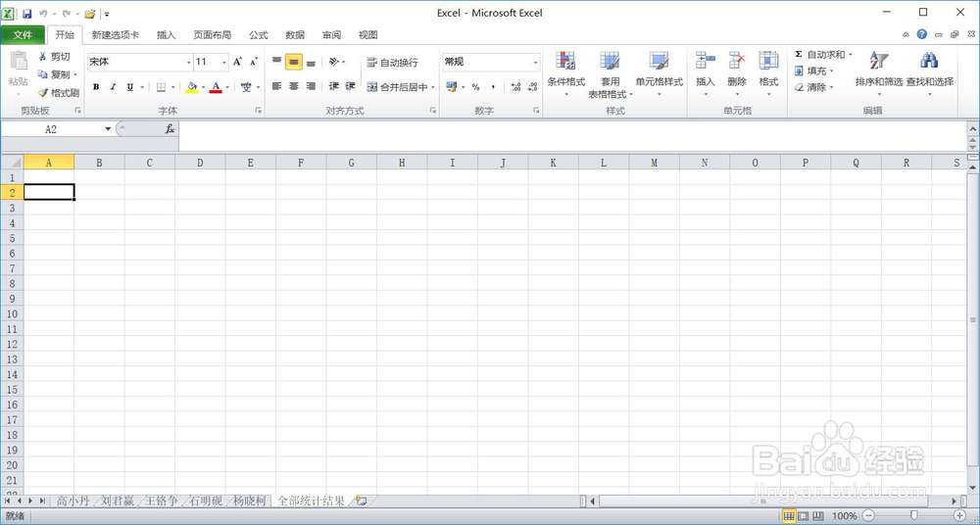The image size is (980, 525).
Task: Open Font group dialog launcher
Action: [258, 110]
